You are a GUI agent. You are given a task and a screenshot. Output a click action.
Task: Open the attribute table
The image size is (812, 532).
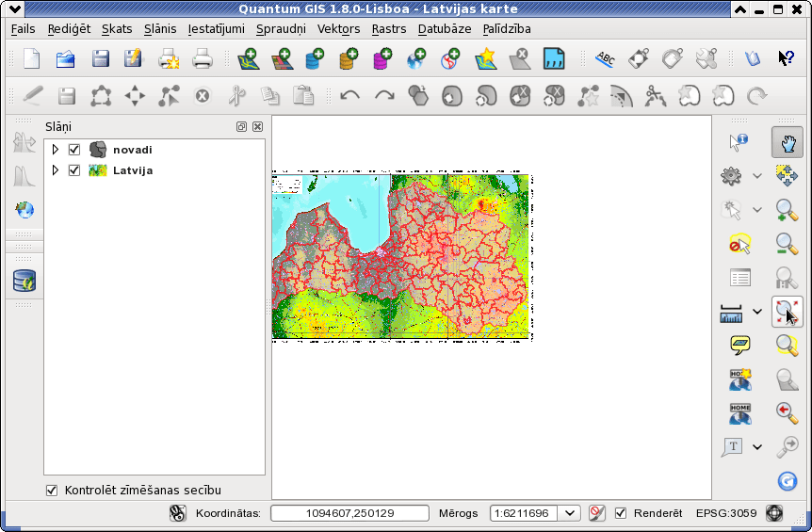click(739, 278)
